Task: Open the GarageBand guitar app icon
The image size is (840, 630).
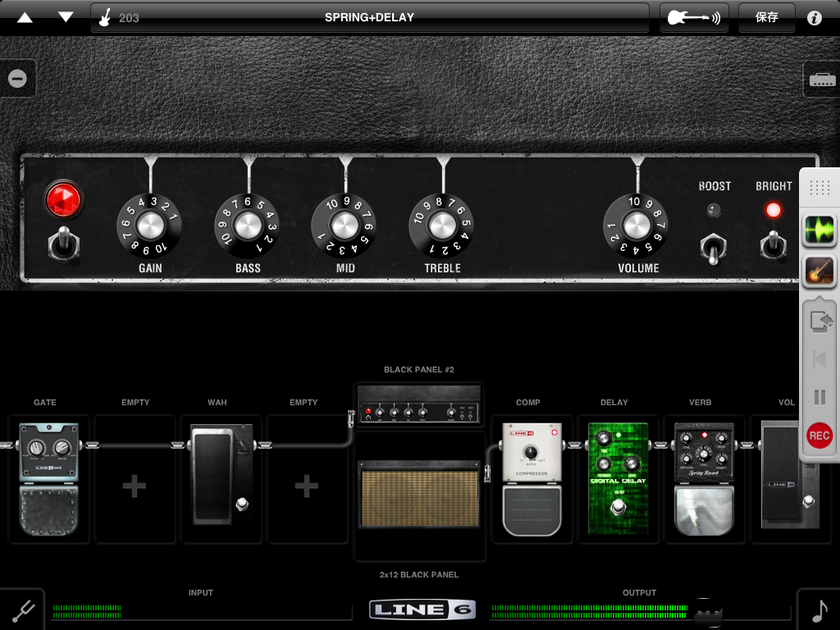Action: pos(819,271)
